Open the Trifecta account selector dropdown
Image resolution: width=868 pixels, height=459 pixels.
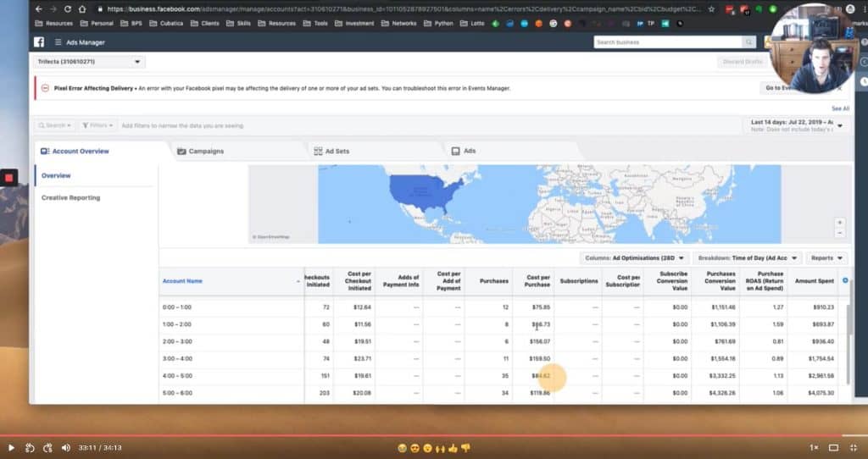tap(90, 62)
